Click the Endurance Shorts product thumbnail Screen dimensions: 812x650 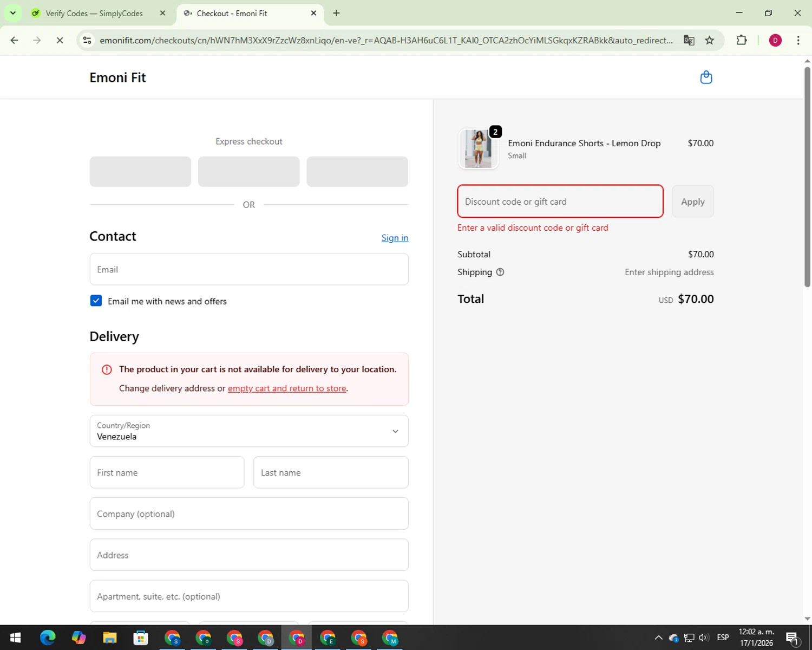478,149
